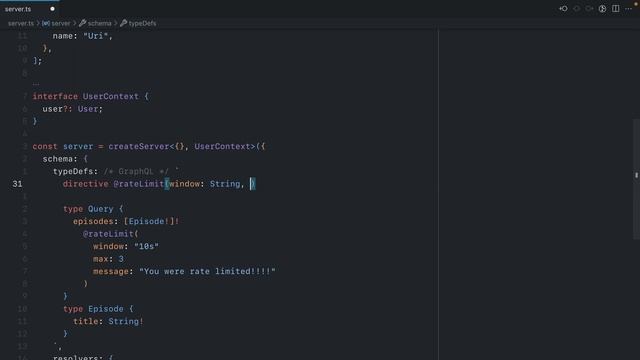
Task: Click 'createServer' function call
Action: click(x=138, y=147)
